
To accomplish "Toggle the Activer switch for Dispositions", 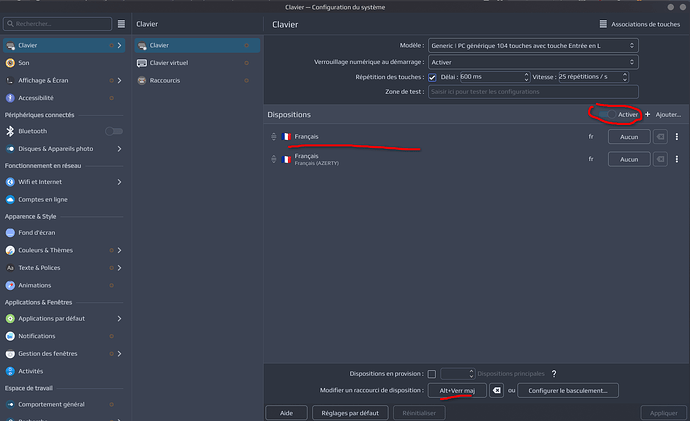I will 607,114.
